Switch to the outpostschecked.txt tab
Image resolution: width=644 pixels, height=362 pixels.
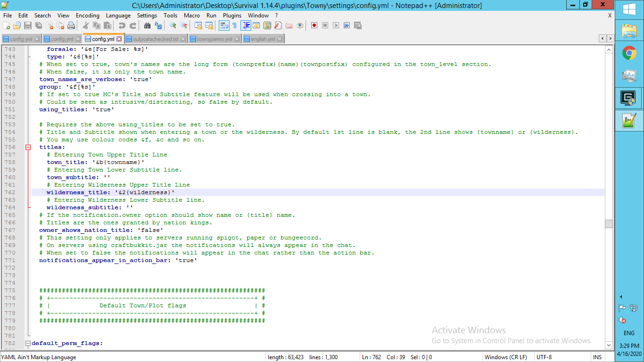(x=156, y=39)
